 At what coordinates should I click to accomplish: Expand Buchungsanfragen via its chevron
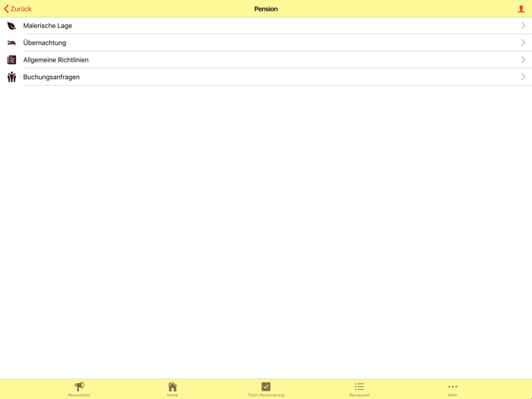coord(523,77)
